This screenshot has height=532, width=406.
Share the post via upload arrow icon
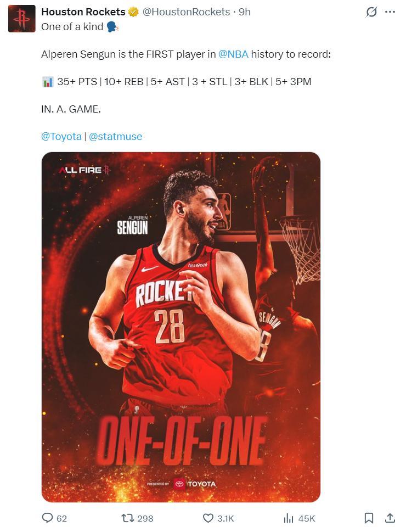pyautogui.click(x=390, y=518)
